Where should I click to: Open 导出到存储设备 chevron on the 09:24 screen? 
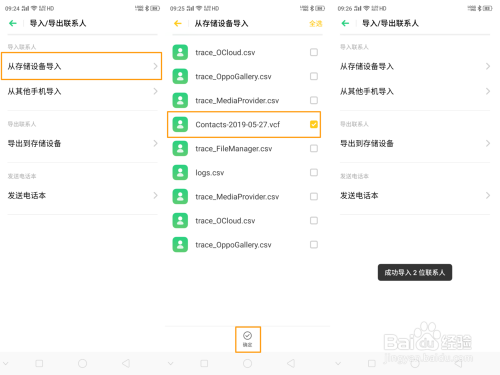coord(155,143)
